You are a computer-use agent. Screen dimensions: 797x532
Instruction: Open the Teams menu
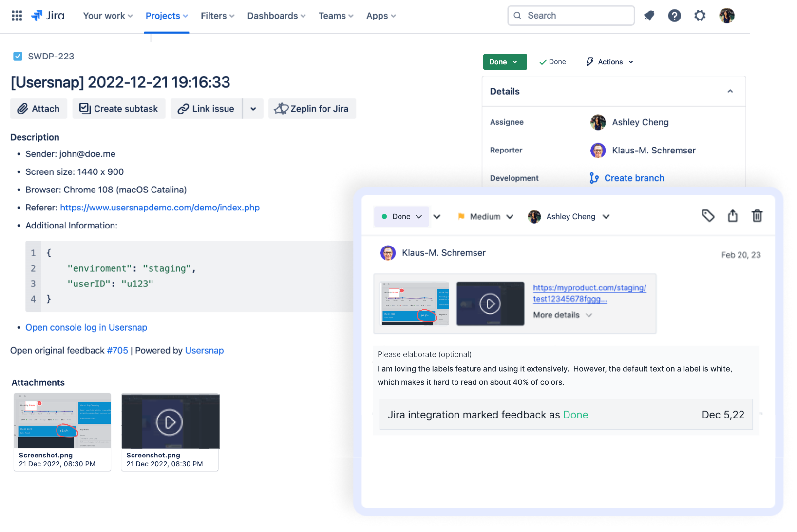[336, 16]
